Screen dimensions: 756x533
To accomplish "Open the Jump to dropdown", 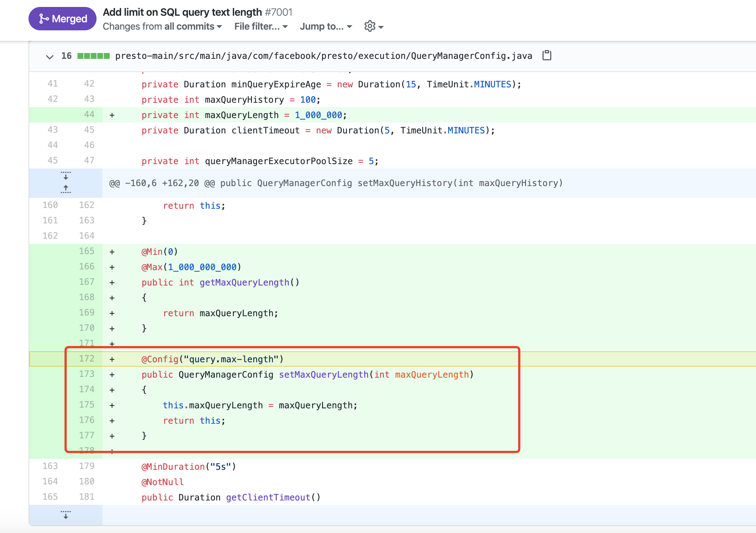I will (326, 26).
